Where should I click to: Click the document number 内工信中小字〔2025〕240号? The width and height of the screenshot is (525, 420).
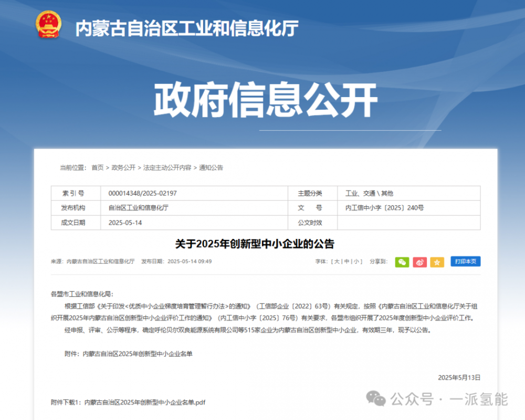[x=384, y=208]
